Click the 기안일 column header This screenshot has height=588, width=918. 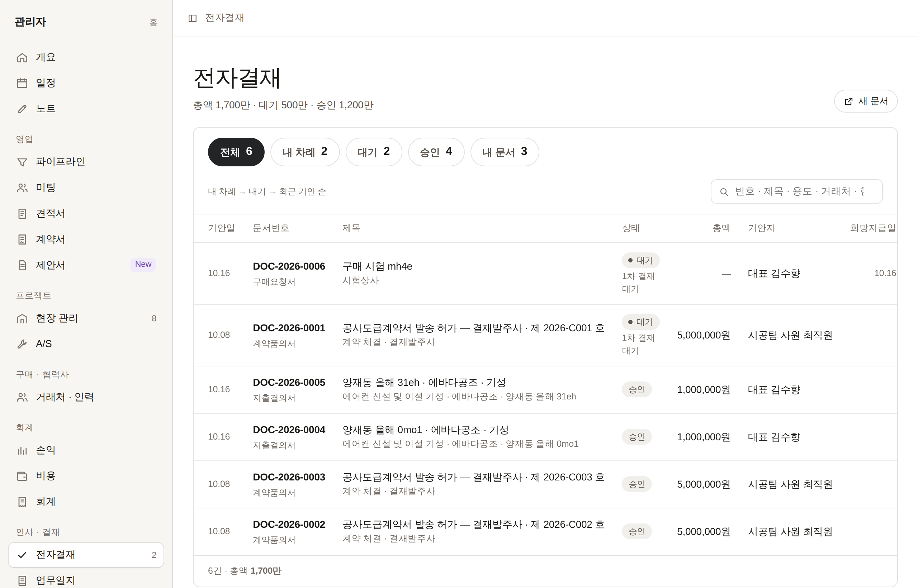(221, 228)
